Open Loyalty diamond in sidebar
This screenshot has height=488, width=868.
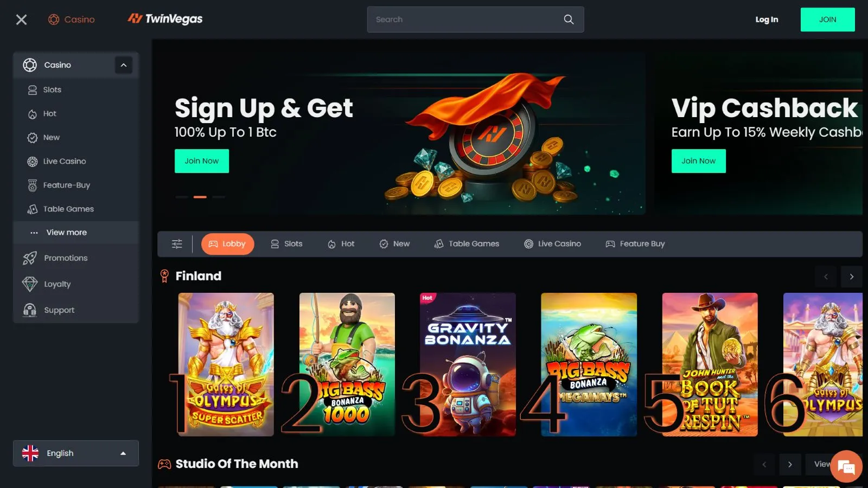30,284
